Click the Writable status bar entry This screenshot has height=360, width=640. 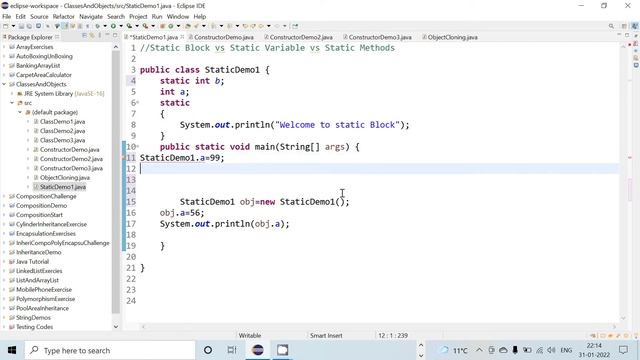click(250, 336)
